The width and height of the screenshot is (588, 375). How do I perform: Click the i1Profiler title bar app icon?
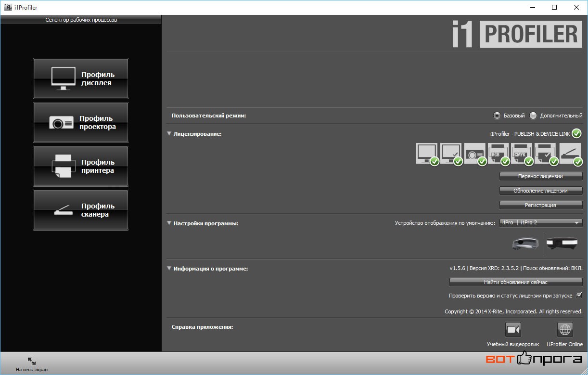(x=8, y=8)
